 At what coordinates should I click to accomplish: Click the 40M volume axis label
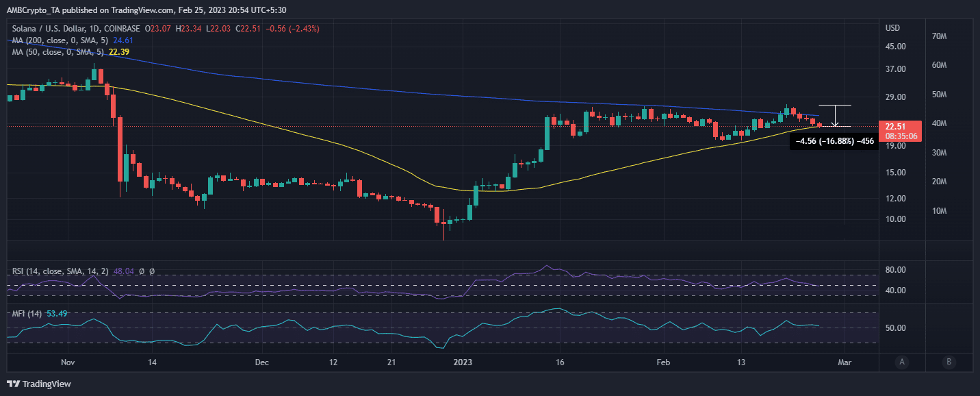coord(939,123)
